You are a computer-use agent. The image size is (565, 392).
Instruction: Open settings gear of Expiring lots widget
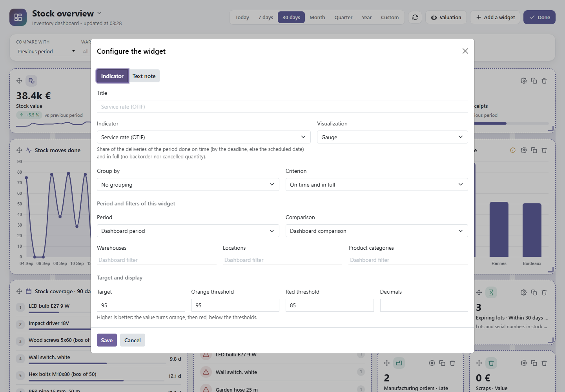(524, 292)
